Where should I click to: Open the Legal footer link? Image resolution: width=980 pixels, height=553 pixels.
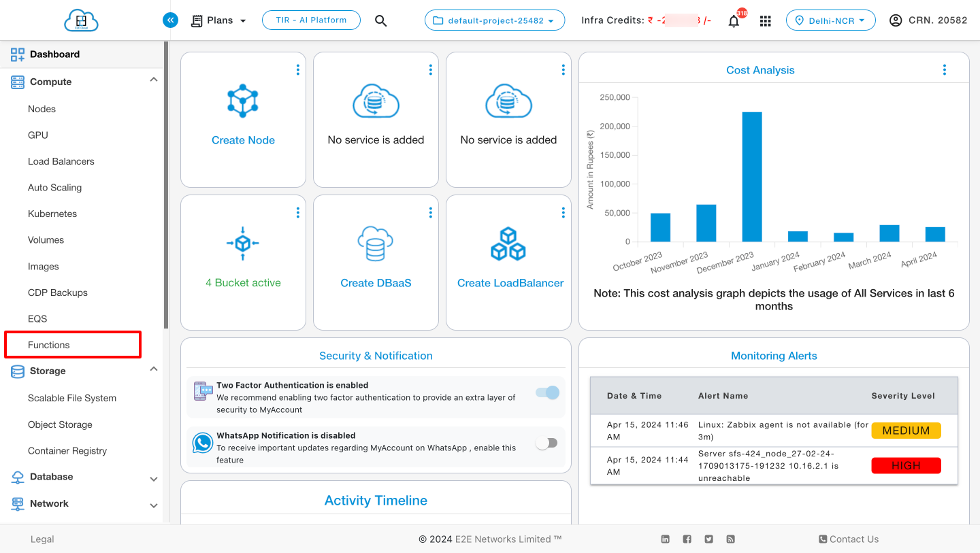click(x=42, y=539)
